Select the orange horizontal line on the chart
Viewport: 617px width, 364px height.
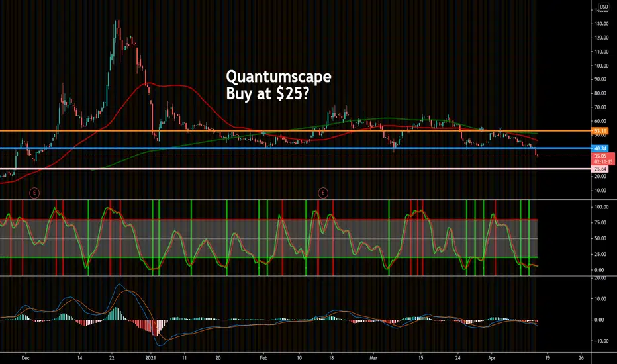point(295,130)
